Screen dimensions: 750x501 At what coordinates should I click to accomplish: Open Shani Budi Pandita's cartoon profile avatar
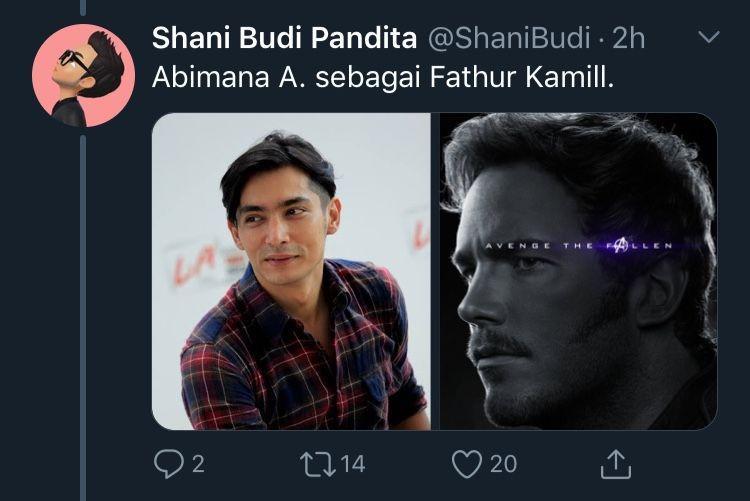tap(84, 75)
